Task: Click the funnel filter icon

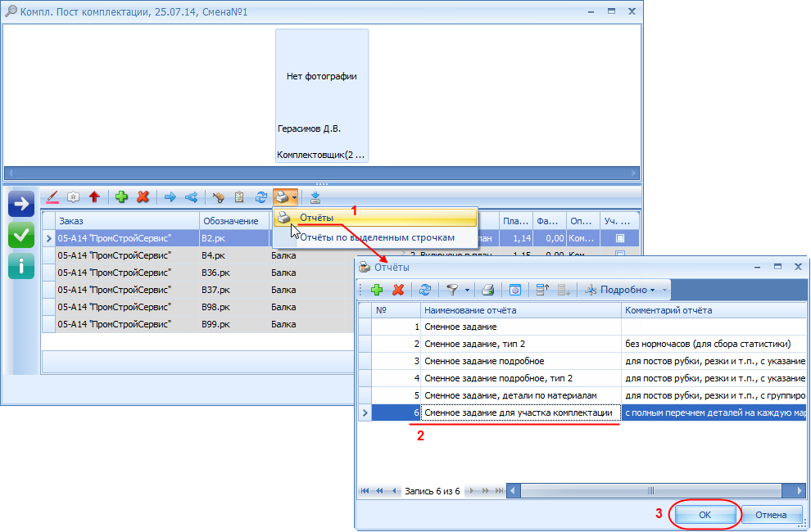Action: tap(452, 290)
